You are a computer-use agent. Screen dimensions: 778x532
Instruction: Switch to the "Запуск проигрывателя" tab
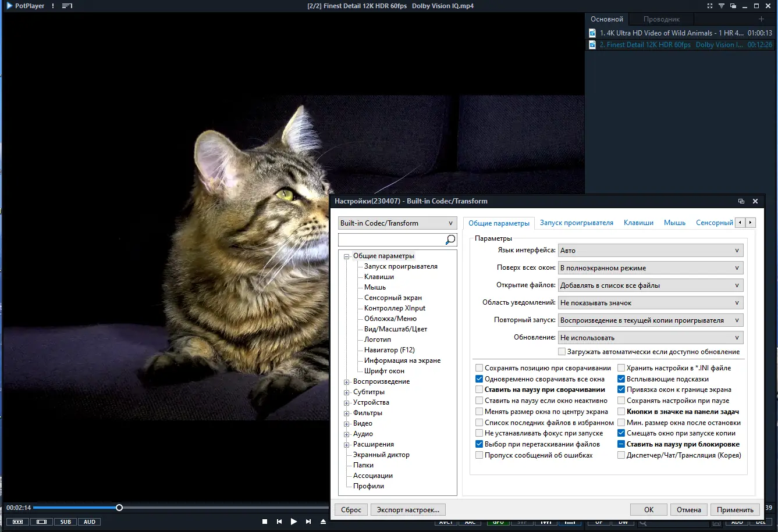coord(577,223)
